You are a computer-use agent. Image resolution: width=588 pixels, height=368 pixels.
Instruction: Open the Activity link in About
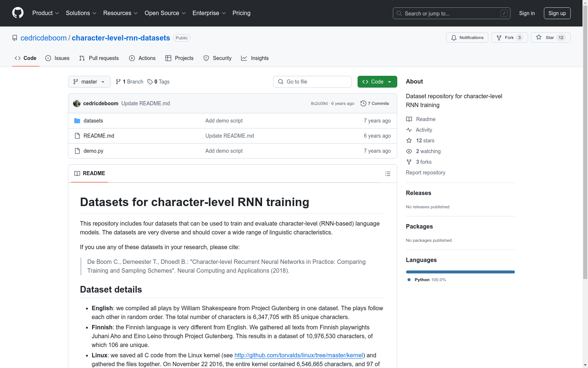point(419,130)
